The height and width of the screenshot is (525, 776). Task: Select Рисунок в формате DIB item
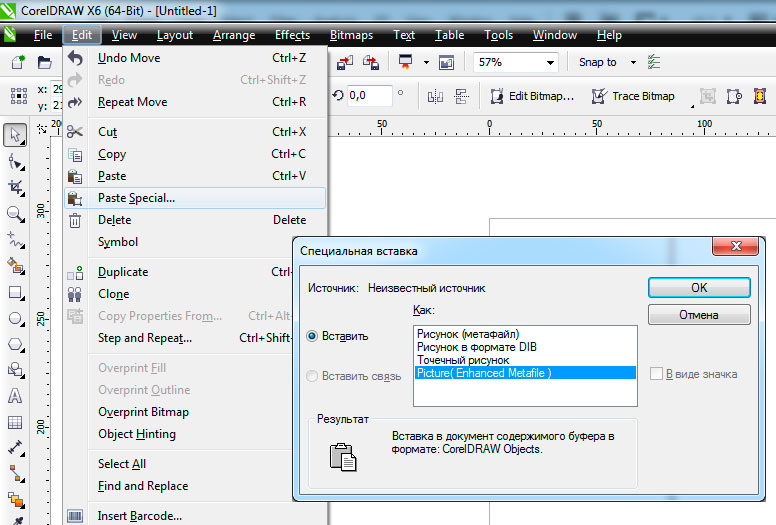(x=525, y=347)
